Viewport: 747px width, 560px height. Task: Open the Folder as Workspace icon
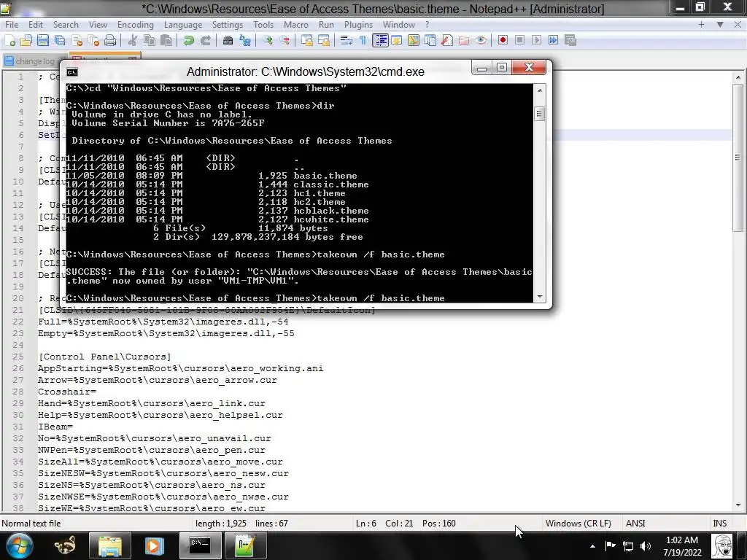click(x=463, y=41)
